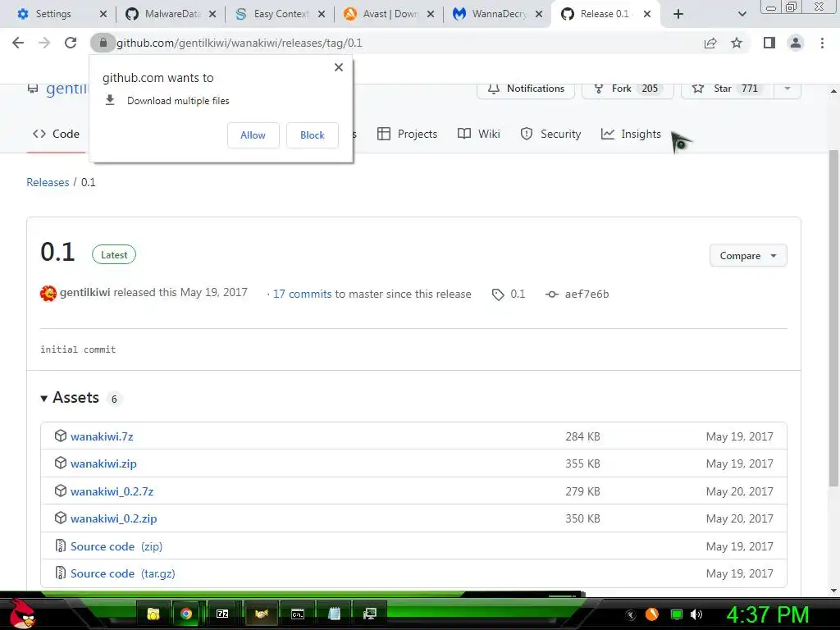Click the Notifications button
The height and width of the screenshot is (630, 840).
coord(526,89)
